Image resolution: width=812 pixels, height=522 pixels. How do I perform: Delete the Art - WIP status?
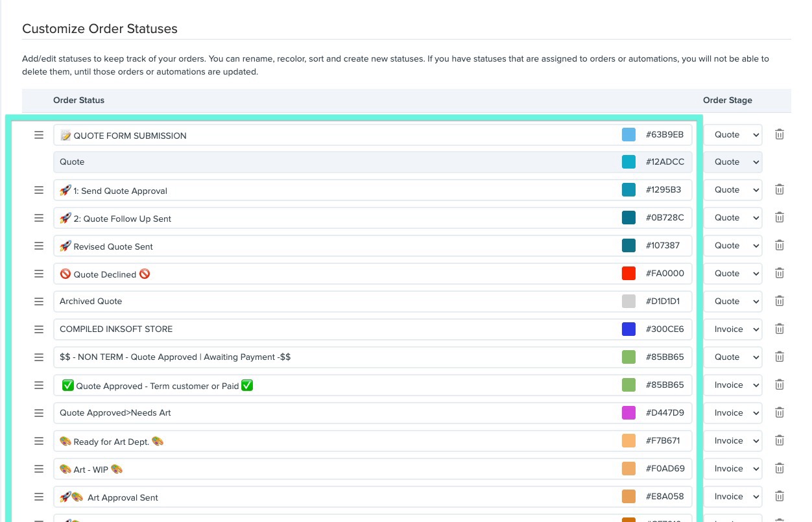tap(780, 468)
